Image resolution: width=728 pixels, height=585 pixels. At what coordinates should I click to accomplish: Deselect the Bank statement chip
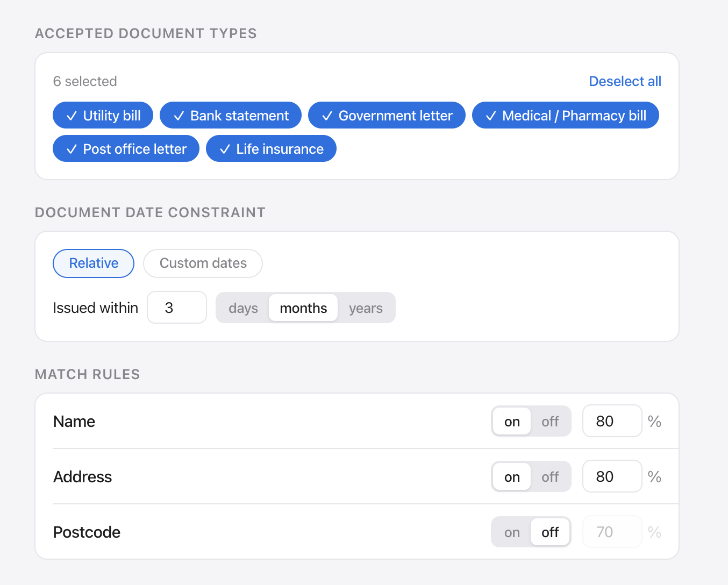click(230, 115)
